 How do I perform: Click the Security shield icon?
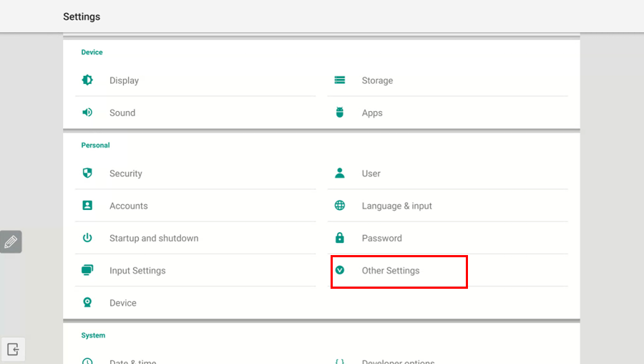point(87,173)
